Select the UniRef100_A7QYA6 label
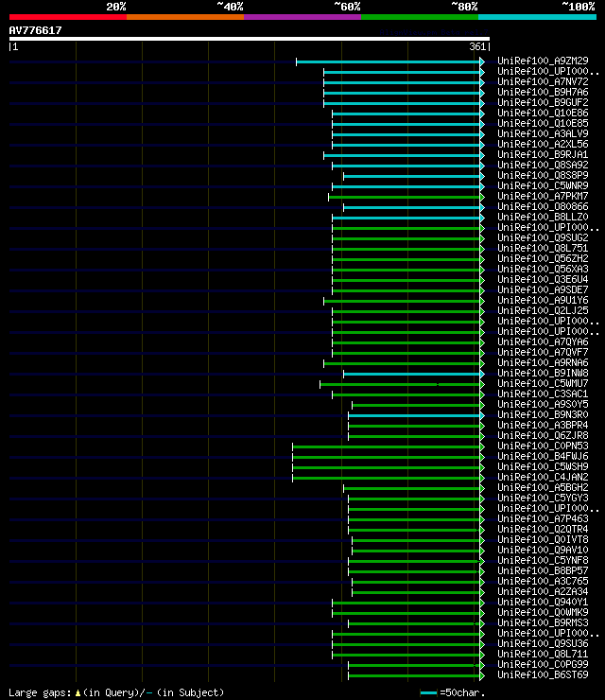605x700 pixels. pyautogui.click(x=543, y=342)
